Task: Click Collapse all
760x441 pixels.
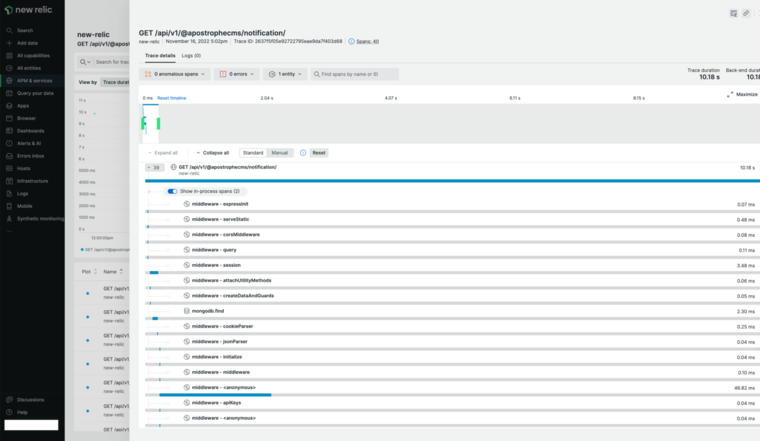Action: tap(213, 153)
